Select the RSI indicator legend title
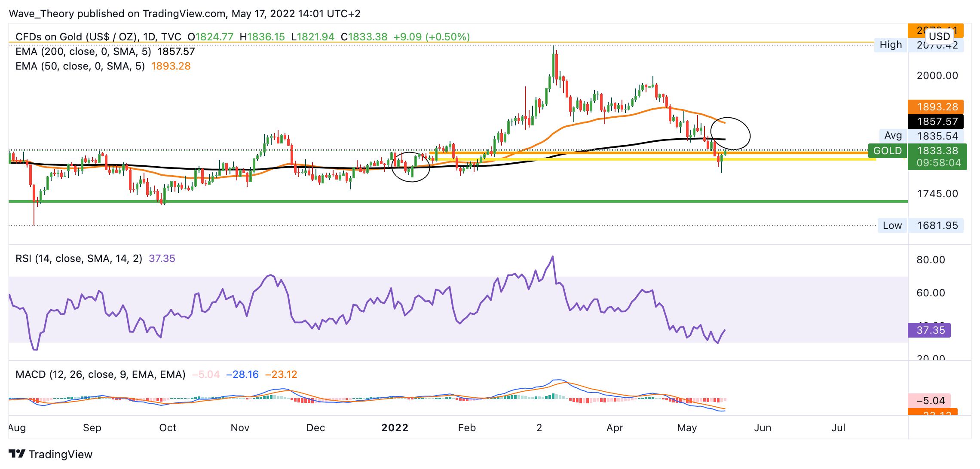 coord(79,259)
